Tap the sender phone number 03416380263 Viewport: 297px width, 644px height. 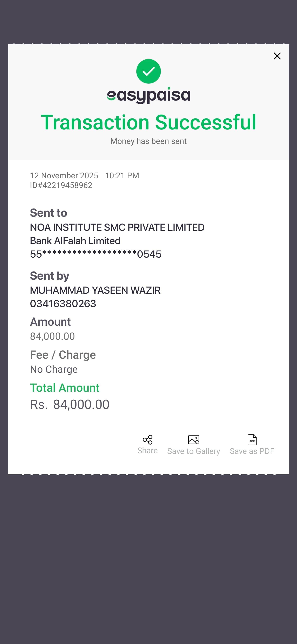click(63, 304)
